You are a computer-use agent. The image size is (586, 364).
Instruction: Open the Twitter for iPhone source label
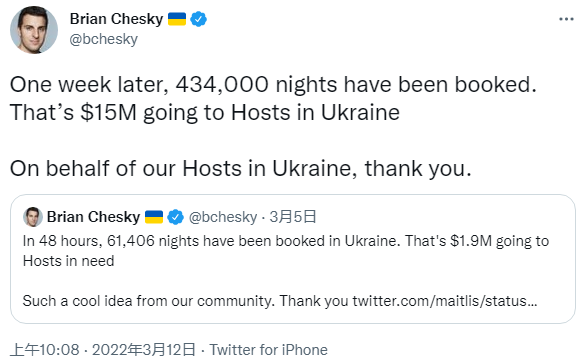[268, 350]
